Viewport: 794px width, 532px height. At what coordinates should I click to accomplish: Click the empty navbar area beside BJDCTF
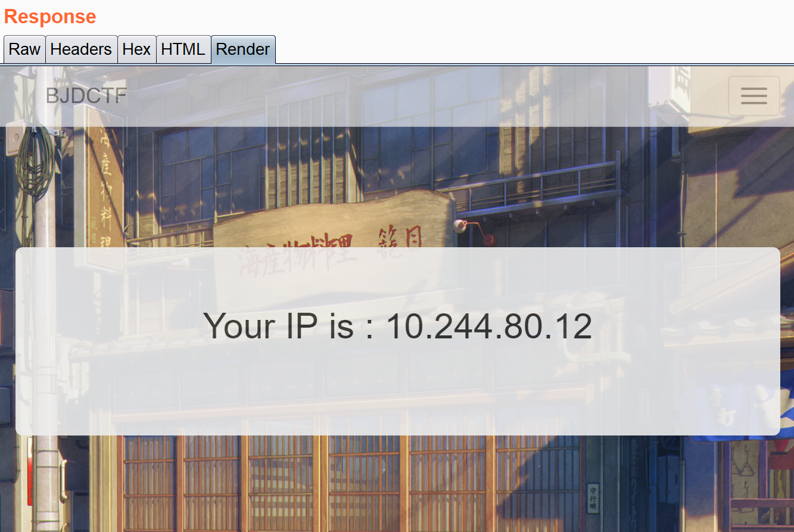(417, 96)
